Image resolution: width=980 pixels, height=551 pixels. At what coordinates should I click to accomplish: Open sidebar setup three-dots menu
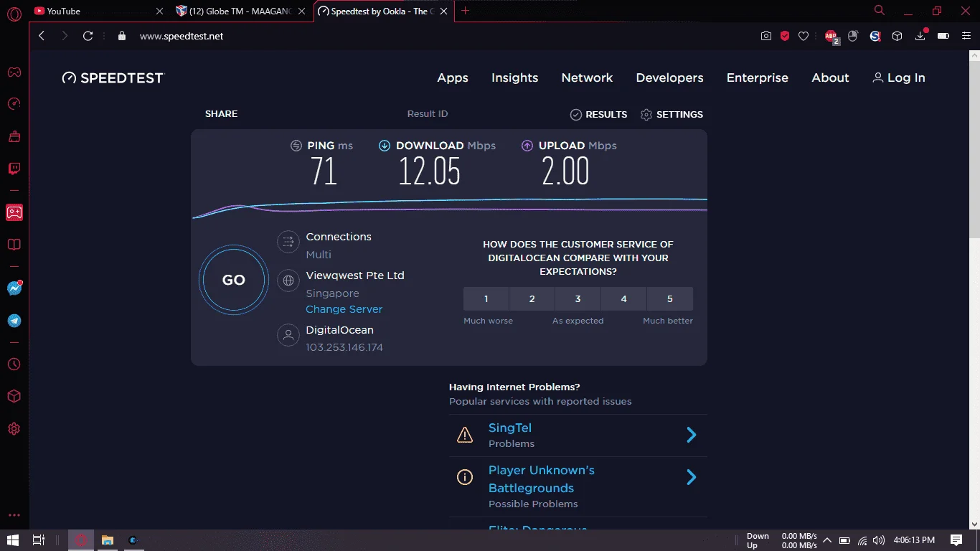pos(14,515)
